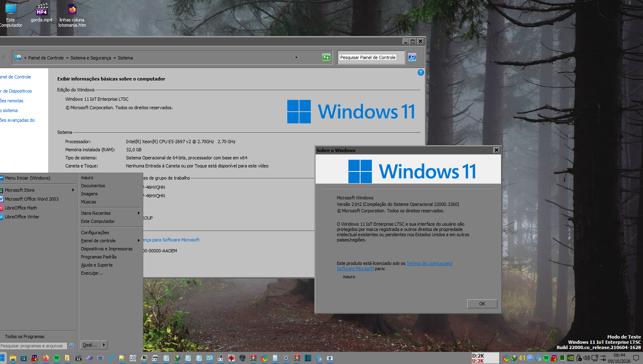This screenshot has height=364, width=643.
Task: Select Executar... in the Start menu
Action: (92, 273)
